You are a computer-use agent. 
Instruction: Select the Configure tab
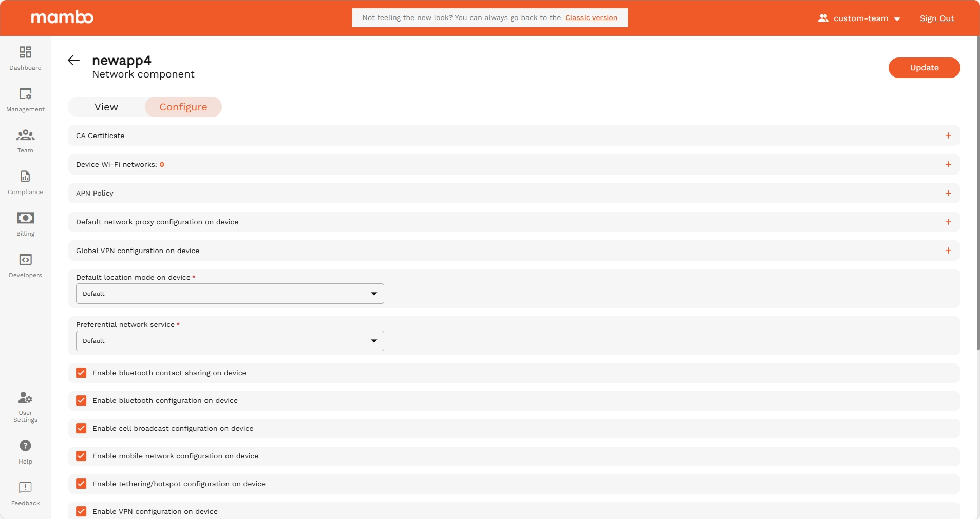(183, 107)
